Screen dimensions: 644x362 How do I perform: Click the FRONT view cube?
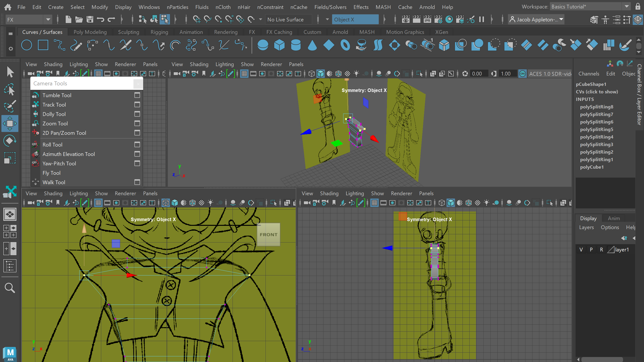pyautogui.click(x=268, y=235)
